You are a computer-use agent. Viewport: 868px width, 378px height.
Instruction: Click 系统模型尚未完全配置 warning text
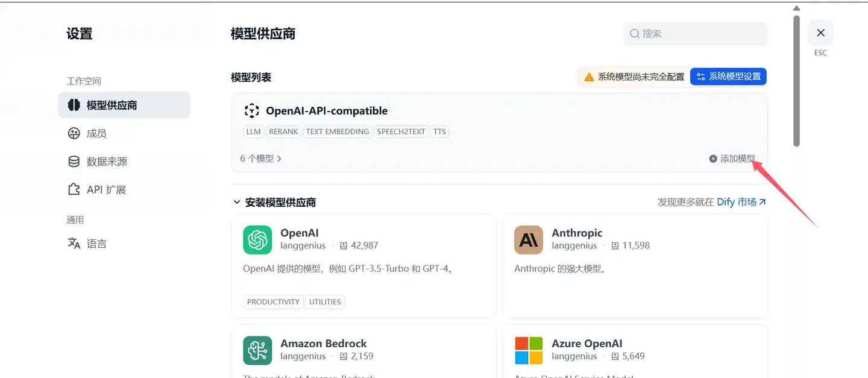click(x=641, y=77)
